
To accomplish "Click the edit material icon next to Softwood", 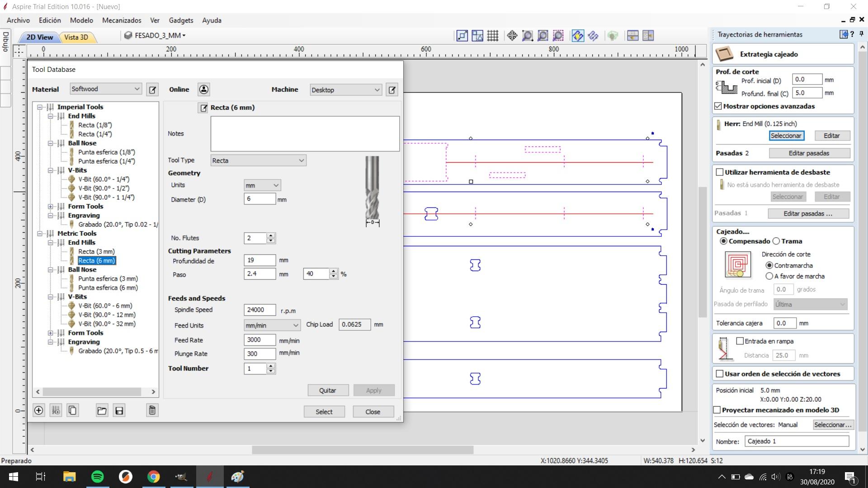I will [153, 89].
